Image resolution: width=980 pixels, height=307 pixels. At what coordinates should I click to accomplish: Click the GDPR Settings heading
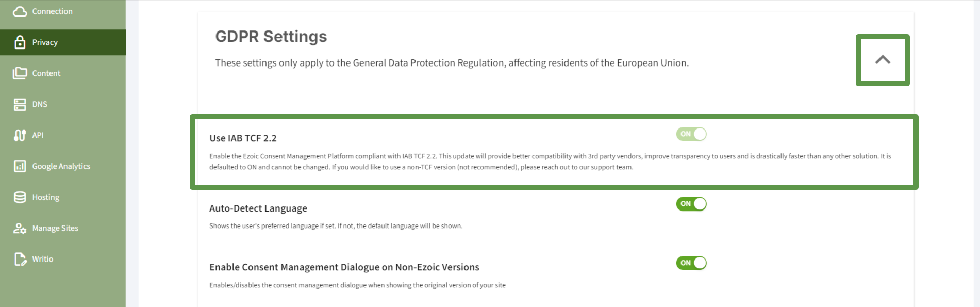(271, 37)
